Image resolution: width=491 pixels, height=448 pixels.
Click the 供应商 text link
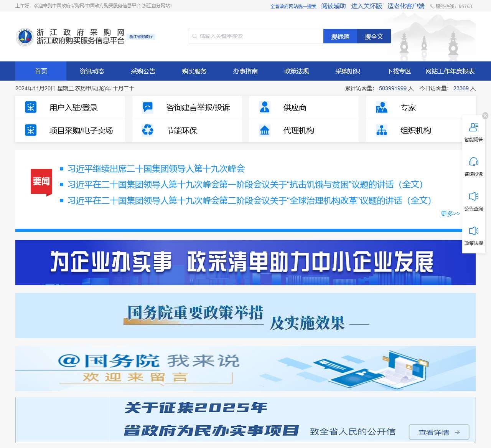pyautogui.click(x=295, y=107)
